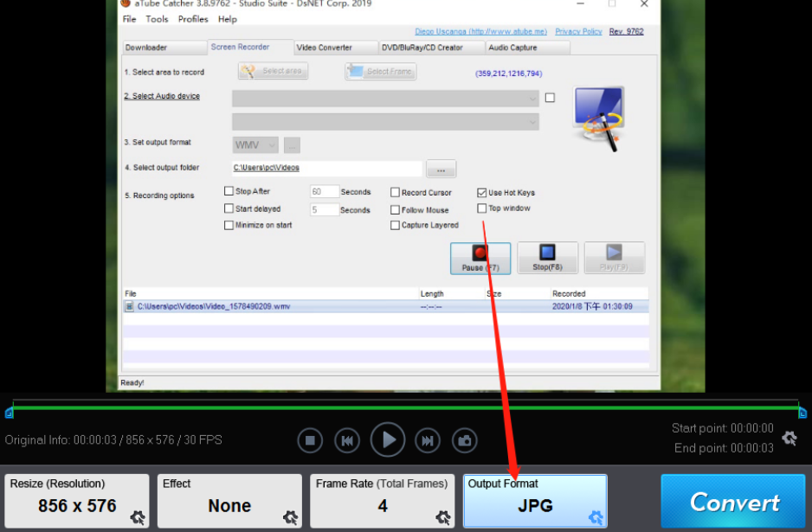Click the aTube Catcher app icon in title bar
The image size is (812, 532).
126,3
